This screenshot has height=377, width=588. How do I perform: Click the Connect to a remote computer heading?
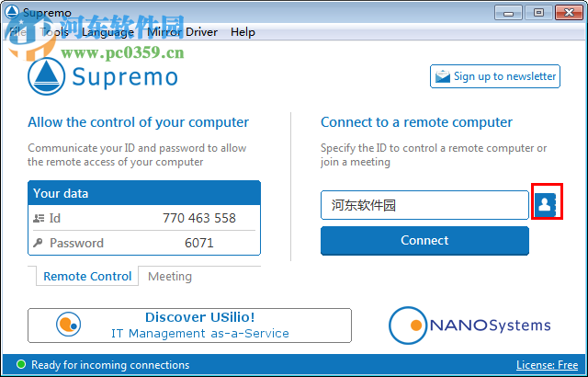tap(416, 122)
